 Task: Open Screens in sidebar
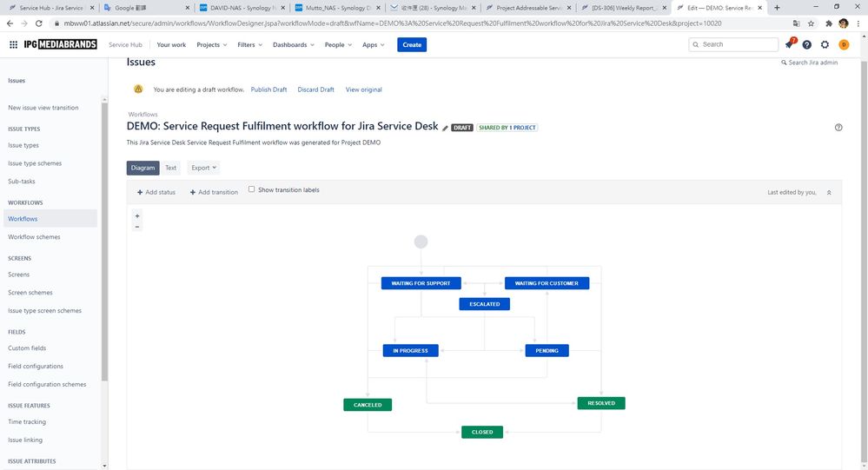click(19, 275)
